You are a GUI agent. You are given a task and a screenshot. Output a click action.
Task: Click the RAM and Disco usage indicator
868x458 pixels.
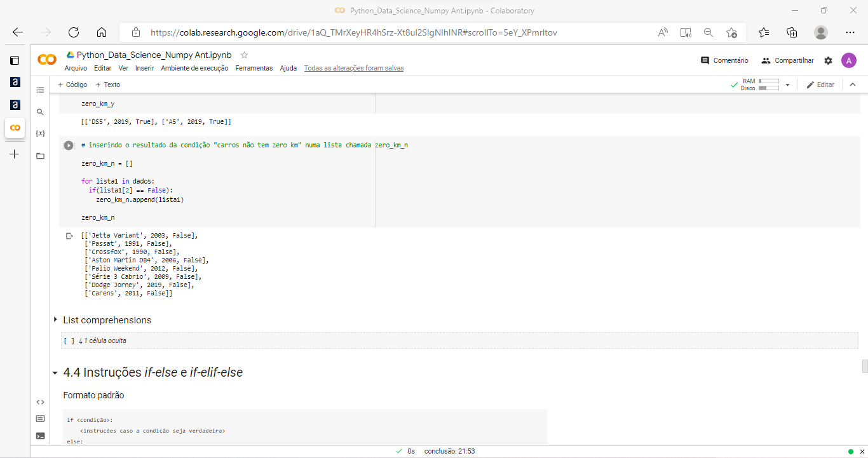pyautogui.click(x=760, y=84)
